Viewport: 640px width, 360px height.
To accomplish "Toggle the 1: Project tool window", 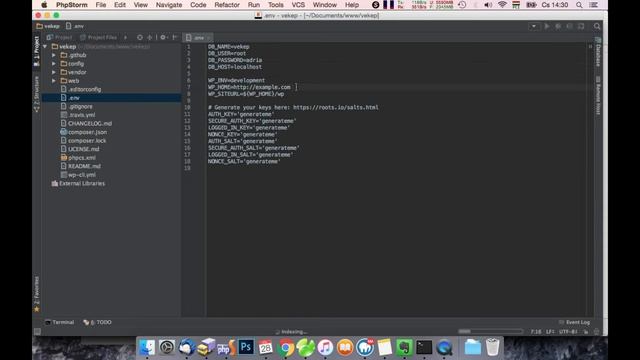I will tap(37, 51).
